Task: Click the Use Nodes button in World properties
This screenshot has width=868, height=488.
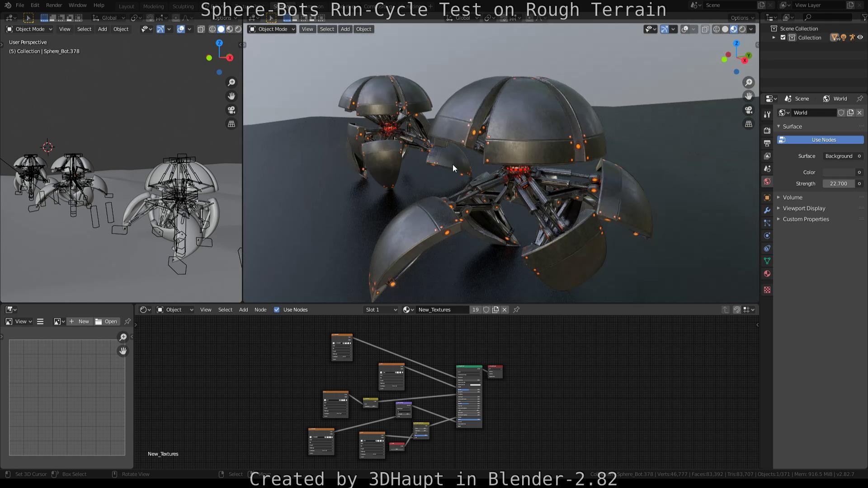Action: point(821,140)
